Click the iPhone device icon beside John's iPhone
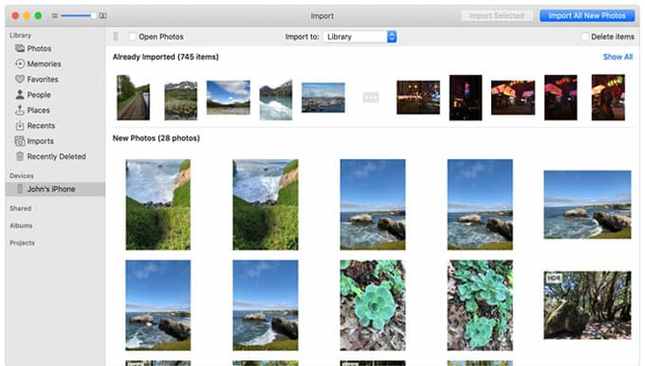Screen dimensions: 645x366 point(20,189)
